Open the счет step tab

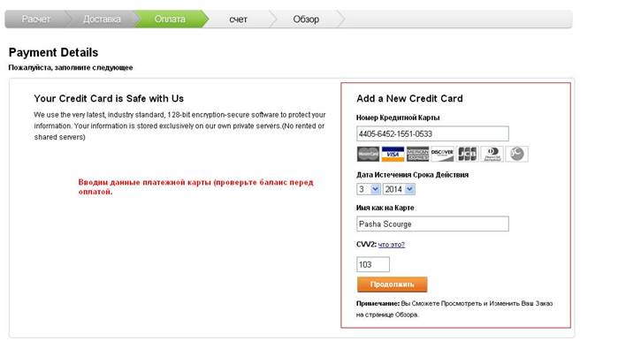pos(238,19)
